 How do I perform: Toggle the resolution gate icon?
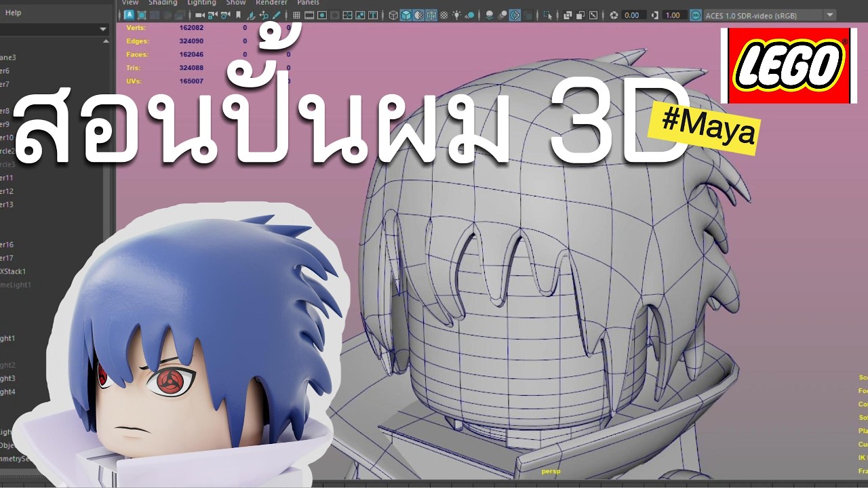(322, 15)
